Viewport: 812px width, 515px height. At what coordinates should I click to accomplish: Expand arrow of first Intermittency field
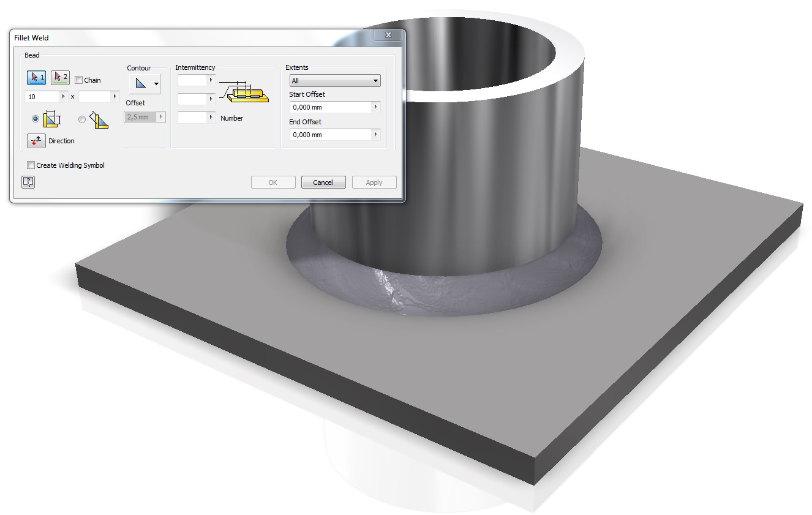(x=212, y=80)
